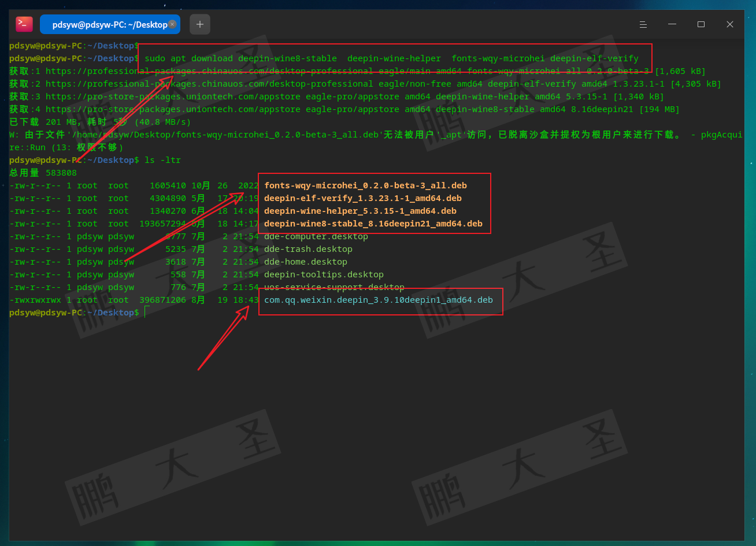
Task: Click dde-computer.desktop in the file listing
Action: click(316, 236)
